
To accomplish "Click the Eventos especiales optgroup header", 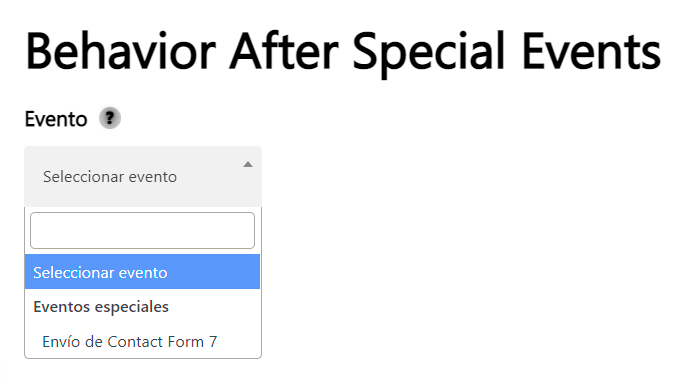I will [101, 307].
